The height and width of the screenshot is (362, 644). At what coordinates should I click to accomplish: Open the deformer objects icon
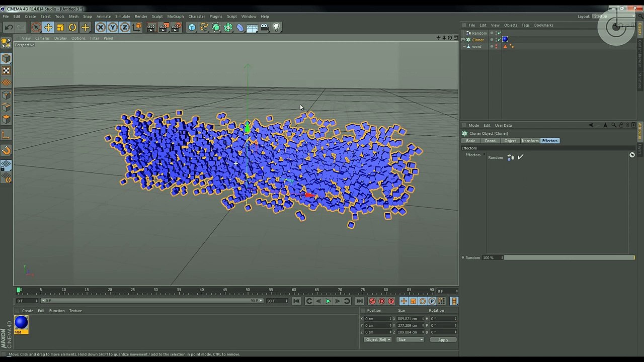(240, 28)
